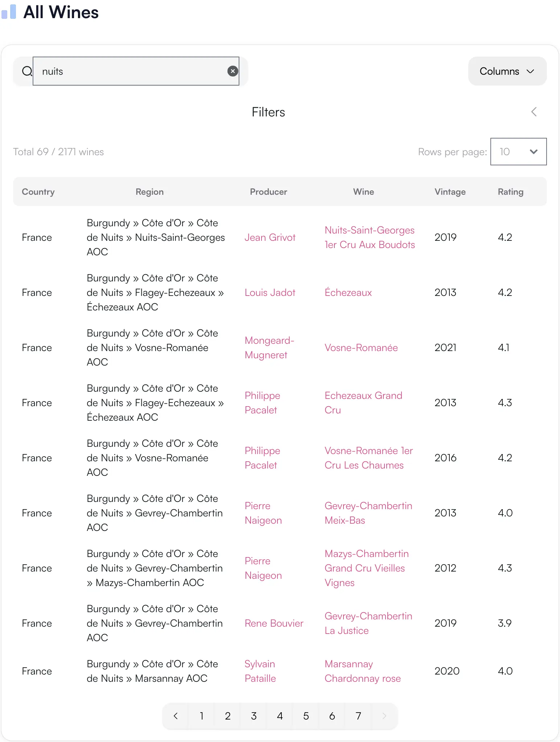This screenshot has height=742, width=560.
Task: Sort by Producer column header
Action: [x=268, y=192]
